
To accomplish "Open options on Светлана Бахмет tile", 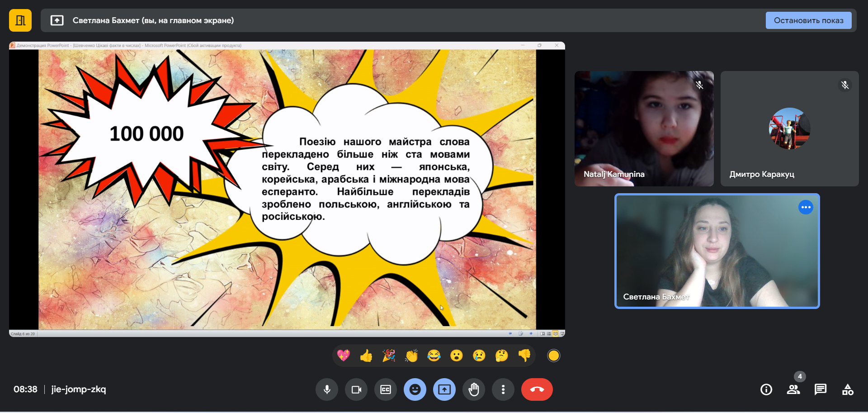I will tap(806, 207).
